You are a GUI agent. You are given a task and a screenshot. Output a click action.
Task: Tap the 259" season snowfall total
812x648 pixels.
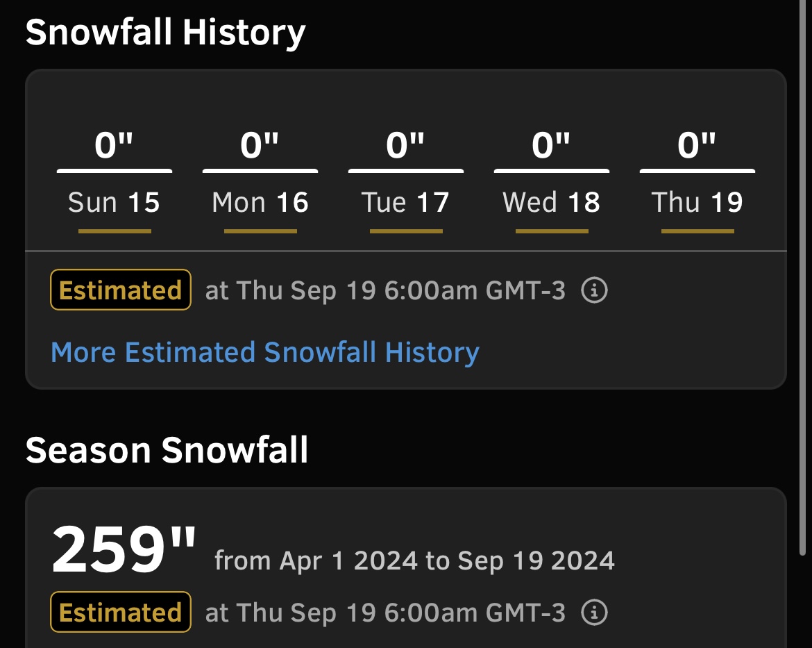(x=124, y=549)
